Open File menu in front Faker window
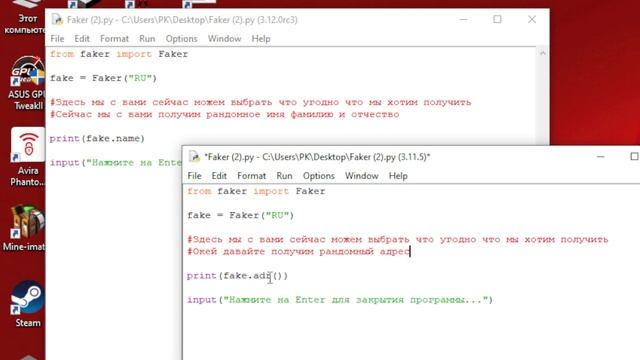This screenshot has width=640, height=360. point(194,176)
